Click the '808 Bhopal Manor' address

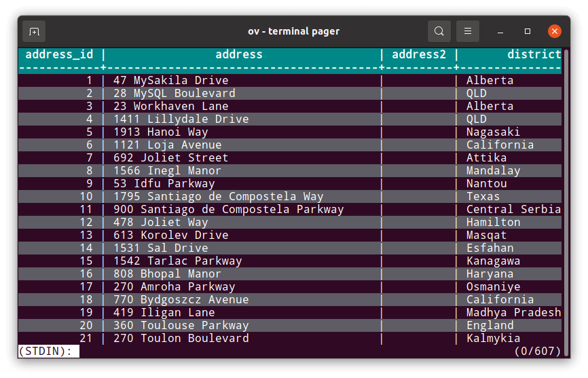pos(168,274)
